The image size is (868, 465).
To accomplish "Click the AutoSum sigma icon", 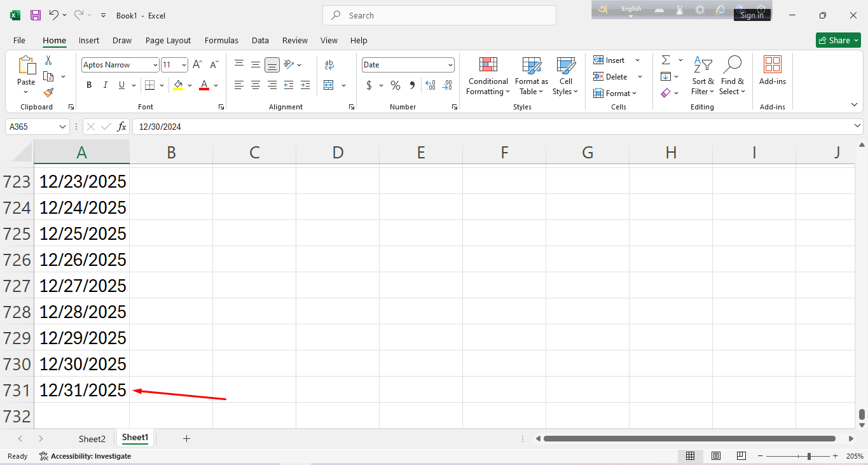I will 666,60.
